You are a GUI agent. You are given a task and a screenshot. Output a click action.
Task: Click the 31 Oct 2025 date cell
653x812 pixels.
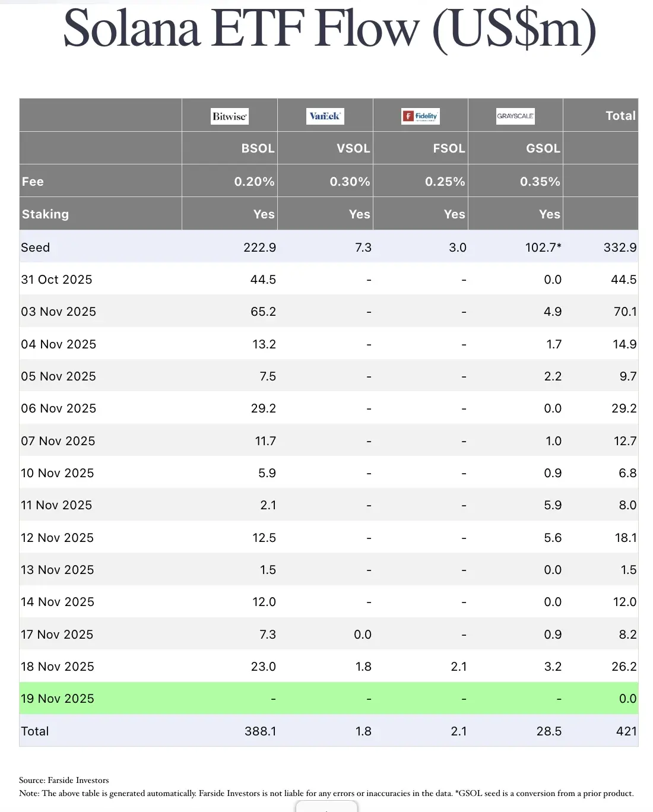[56, 280]
